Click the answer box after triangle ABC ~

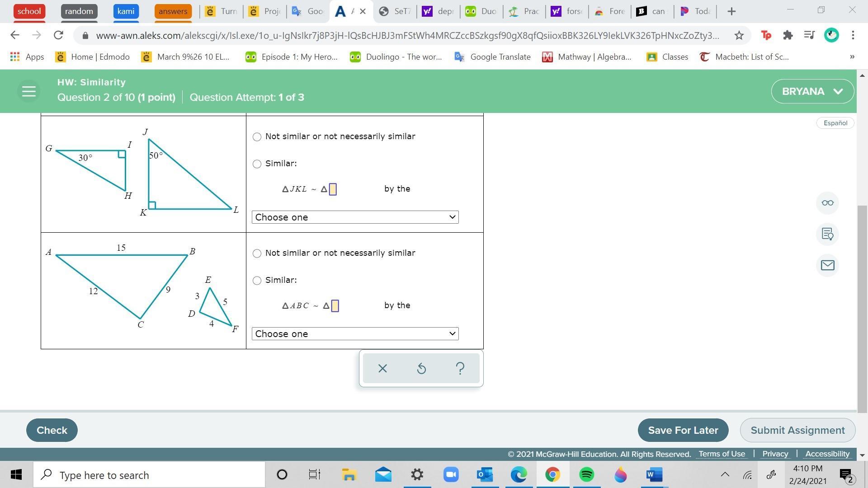[x=335, y=306]
